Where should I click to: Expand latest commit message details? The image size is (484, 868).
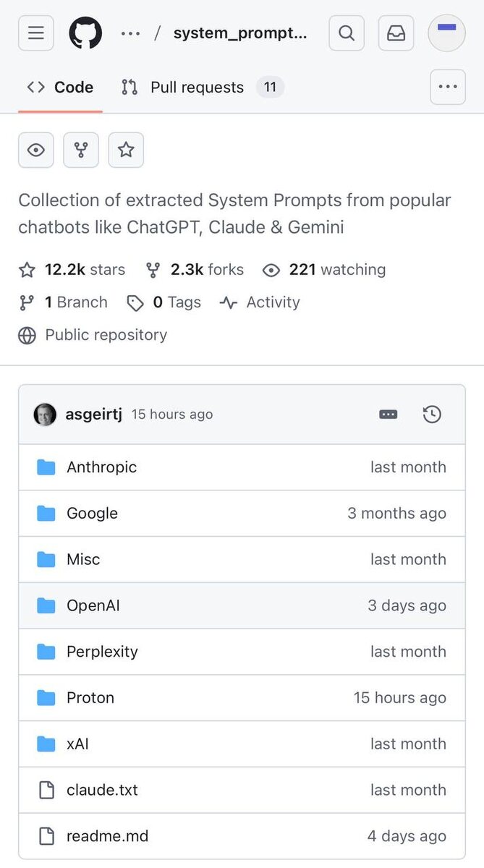[389, 414]
